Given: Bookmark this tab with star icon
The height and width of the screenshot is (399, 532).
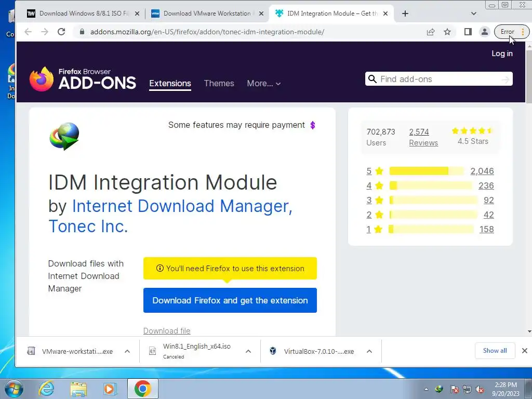Looking at the screenshot, I should coord(447,32).
